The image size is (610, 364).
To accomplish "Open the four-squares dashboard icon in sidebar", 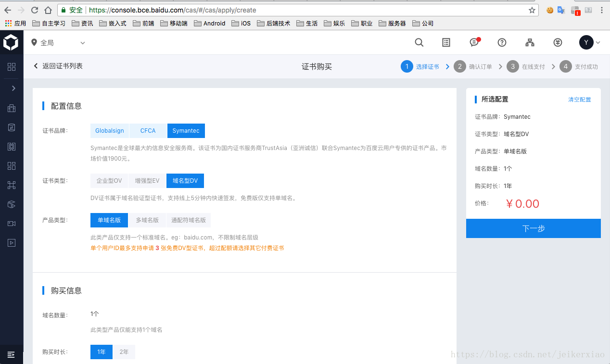I will click(x=12, y=166).
